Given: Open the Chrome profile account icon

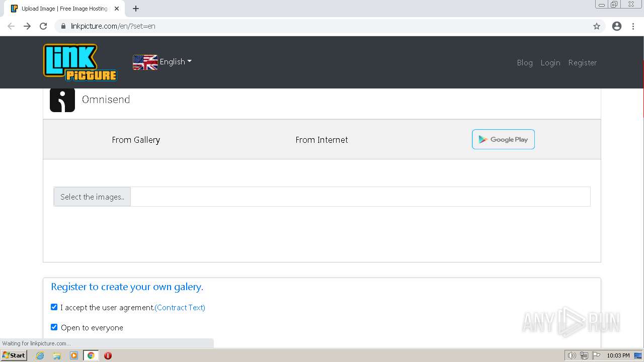Looking at the screenshot, I should click(x=617, y=26).
